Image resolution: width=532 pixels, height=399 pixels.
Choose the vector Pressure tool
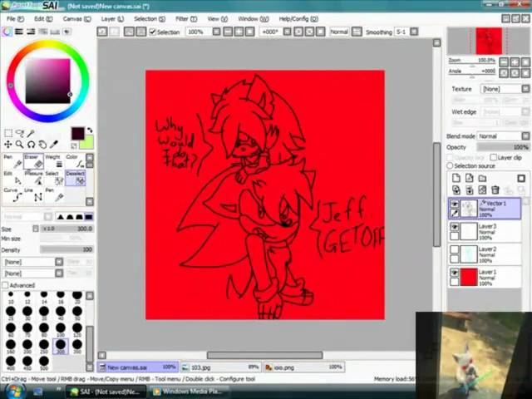pos(33,178)
